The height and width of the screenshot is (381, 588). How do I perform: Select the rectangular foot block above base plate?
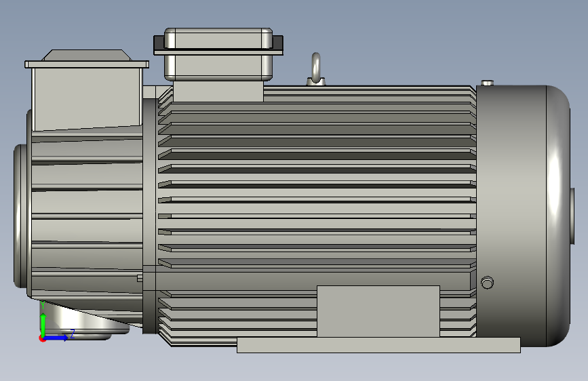(378, 311)
